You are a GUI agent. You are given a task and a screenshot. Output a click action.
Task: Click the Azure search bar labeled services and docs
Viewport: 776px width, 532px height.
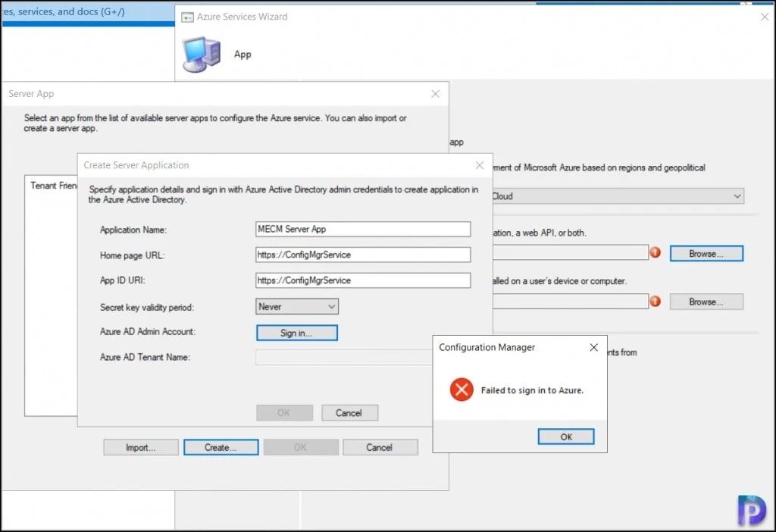pos(88,12)
